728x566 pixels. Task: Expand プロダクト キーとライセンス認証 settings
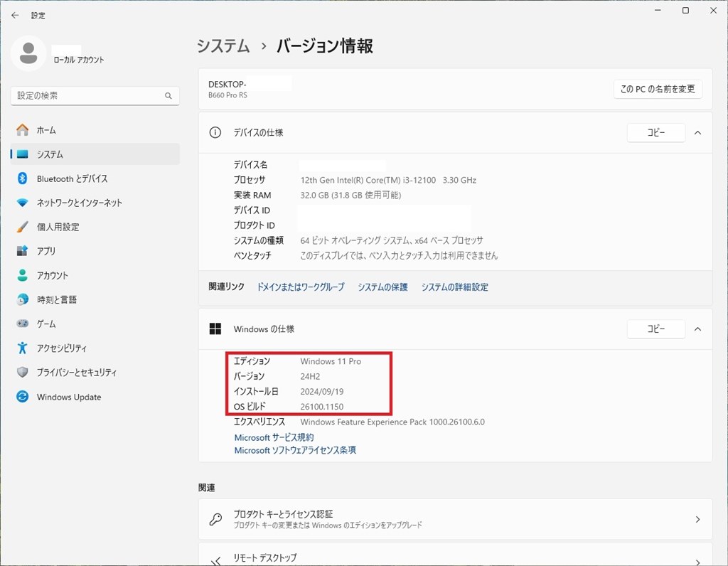point(455,519)
